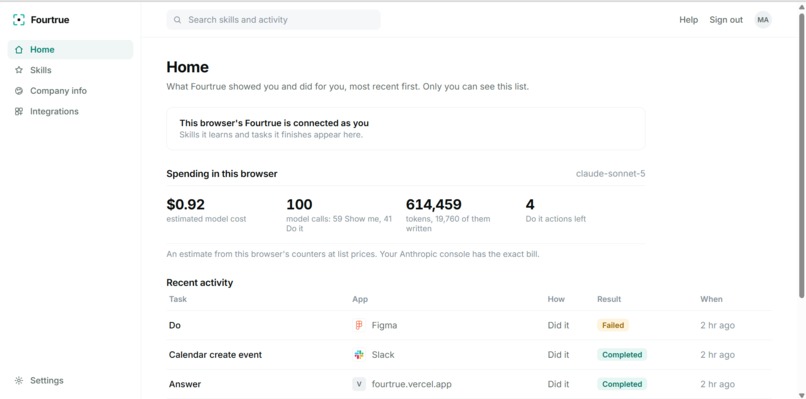Click Sign out
The height and width of the screenshot is (399, 806).
click(726, 20)
